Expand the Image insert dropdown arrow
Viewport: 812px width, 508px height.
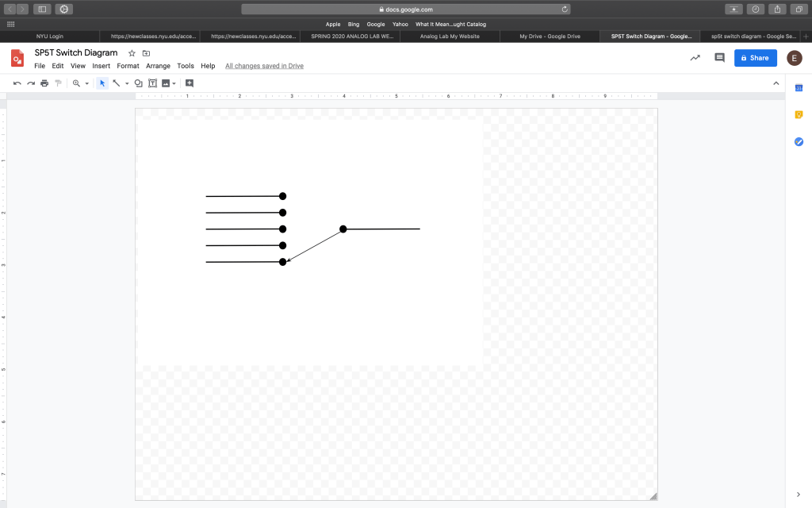click(x=174, y=83)
